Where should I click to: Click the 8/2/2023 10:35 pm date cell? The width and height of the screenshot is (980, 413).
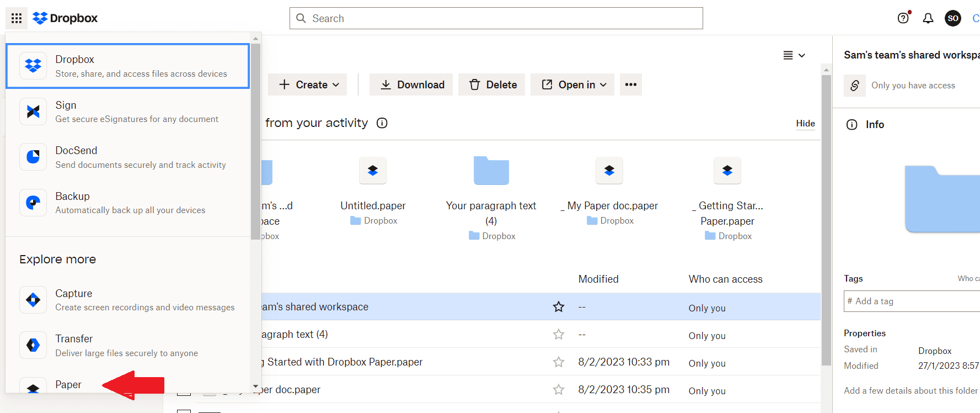pyautogui.click(x=624, y=390)
